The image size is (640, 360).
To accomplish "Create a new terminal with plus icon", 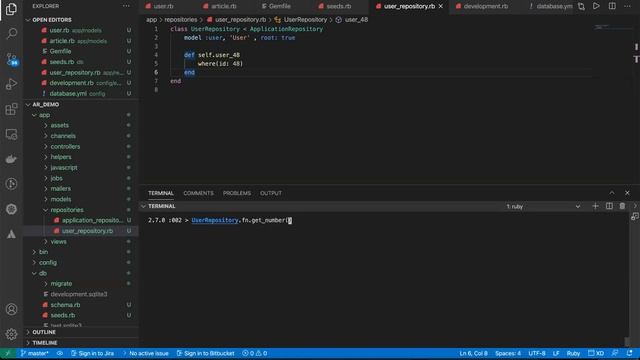I will pos(595,206).
